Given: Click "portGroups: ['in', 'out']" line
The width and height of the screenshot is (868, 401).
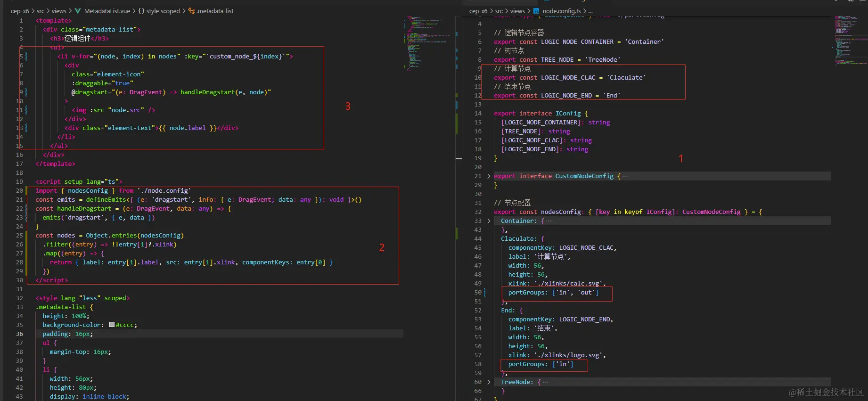Looking at the screenshot, I should coord(554,293).
